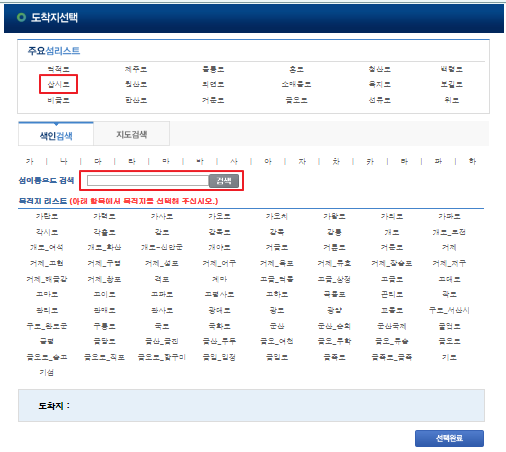
Task: Select 개도-신안군 in the destination list
Action: tap(162, 247)
